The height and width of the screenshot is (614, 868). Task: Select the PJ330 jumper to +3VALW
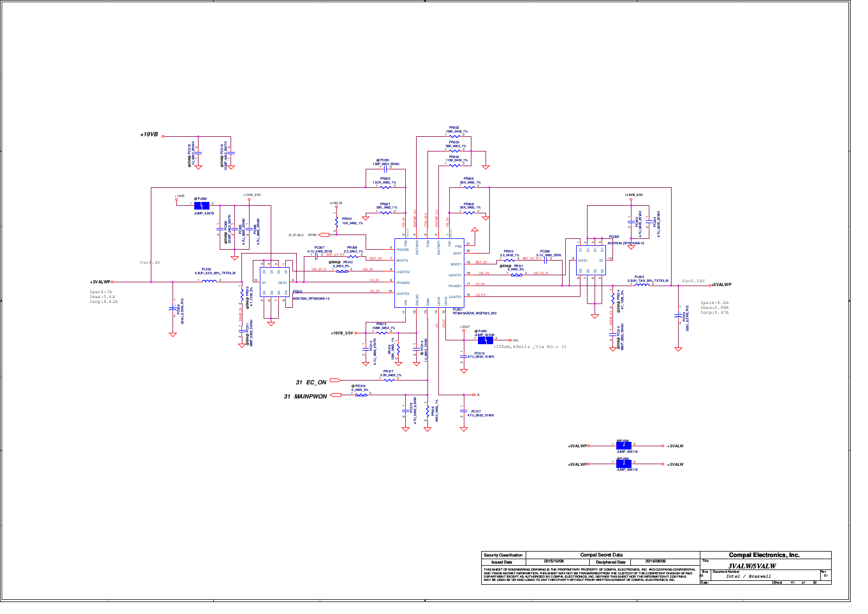click(623, 445)
